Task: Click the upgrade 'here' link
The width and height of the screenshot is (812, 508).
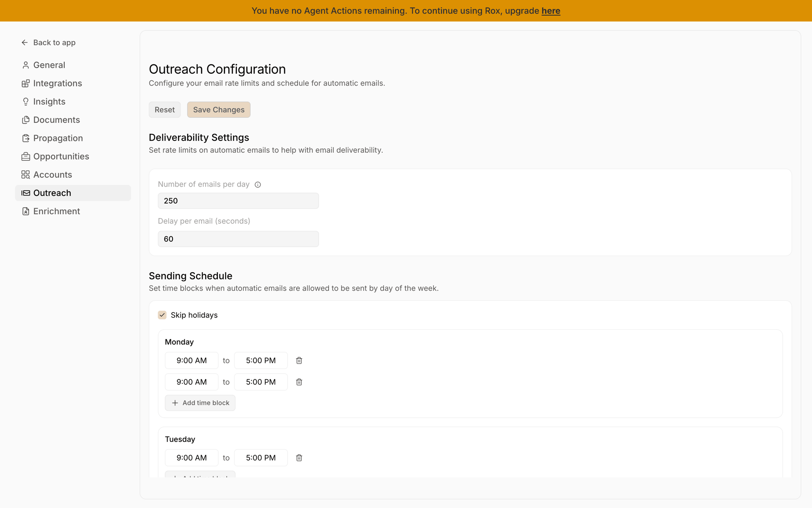Action: pyautogui.click(x=551, y=11)
